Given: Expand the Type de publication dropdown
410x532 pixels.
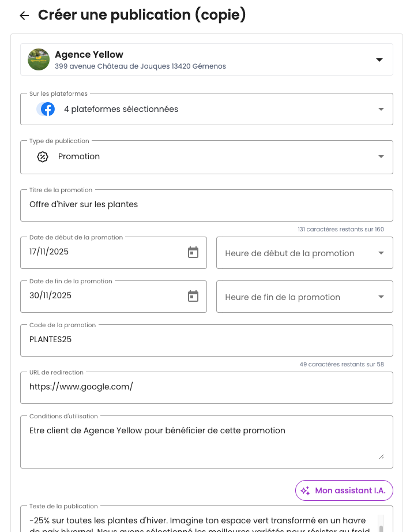Looking at the screenshot, I should (381, 156).
